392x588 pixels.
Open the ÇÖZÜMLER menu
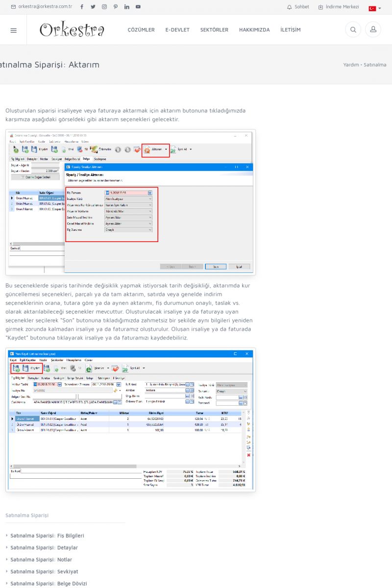(141, 30)
